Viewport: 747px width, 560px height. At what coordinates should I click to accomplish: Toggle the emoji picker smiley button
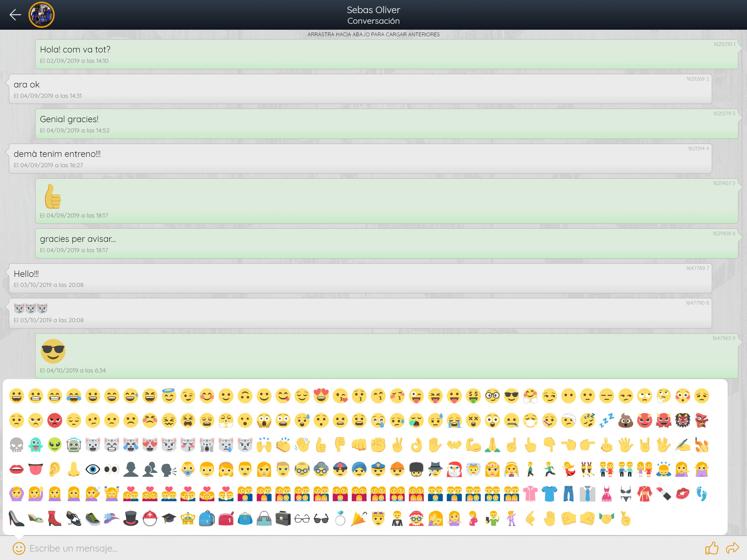pyautogui.click(x=19, y=548)
